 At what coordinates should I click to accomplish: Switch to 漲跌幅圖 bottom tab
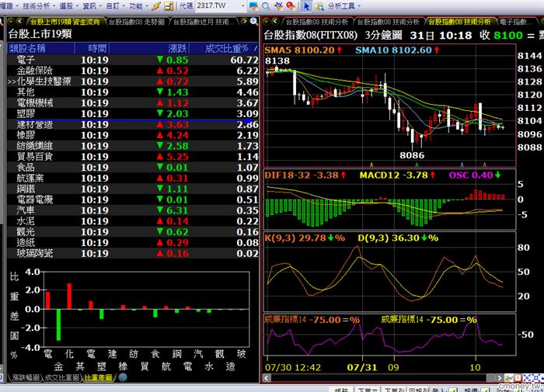[x=26, y=377]
